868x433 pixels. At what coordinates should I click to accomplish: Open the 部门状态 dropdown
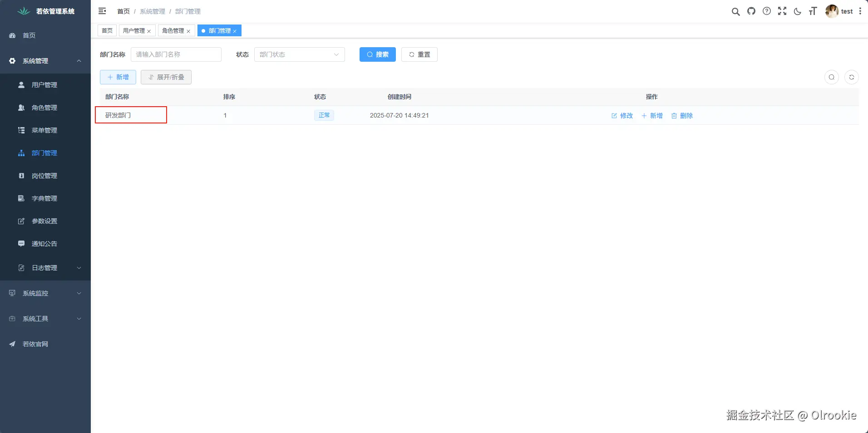click(300, 54)
